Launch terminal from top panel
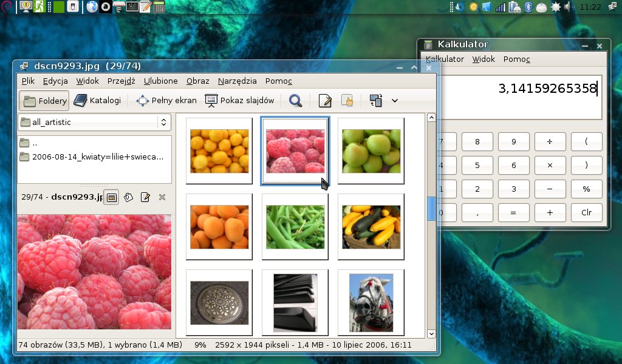622x364 pixels. (x=132, y=7)
